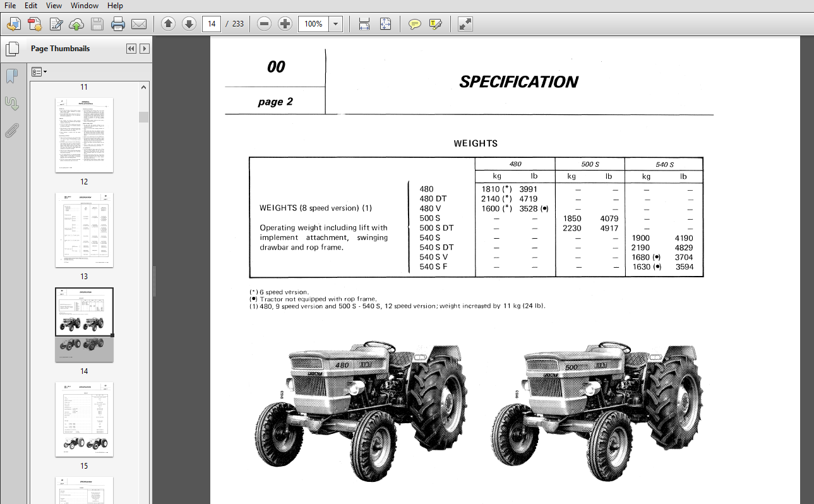Open the Edit menu
Screen dimensions: 814x504
click(x=31, y=6)
